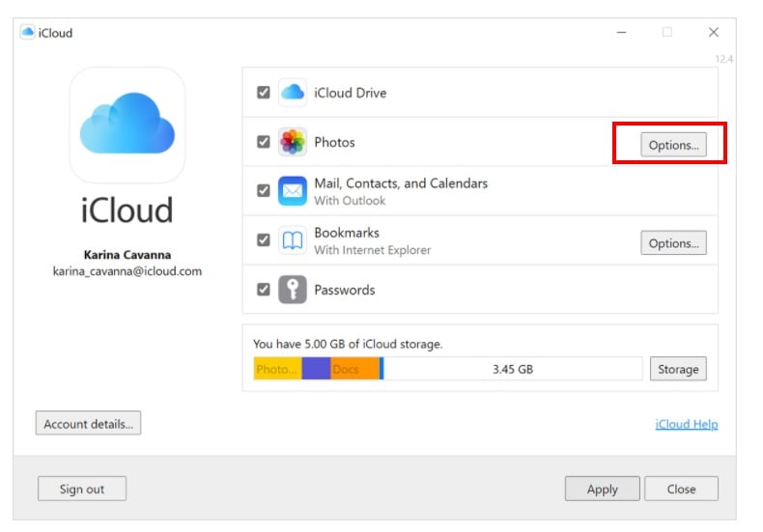Click the small iCloud title bar icon
Image resolution: width=763 pixels, height=532 pixels.
coord(28,32)
